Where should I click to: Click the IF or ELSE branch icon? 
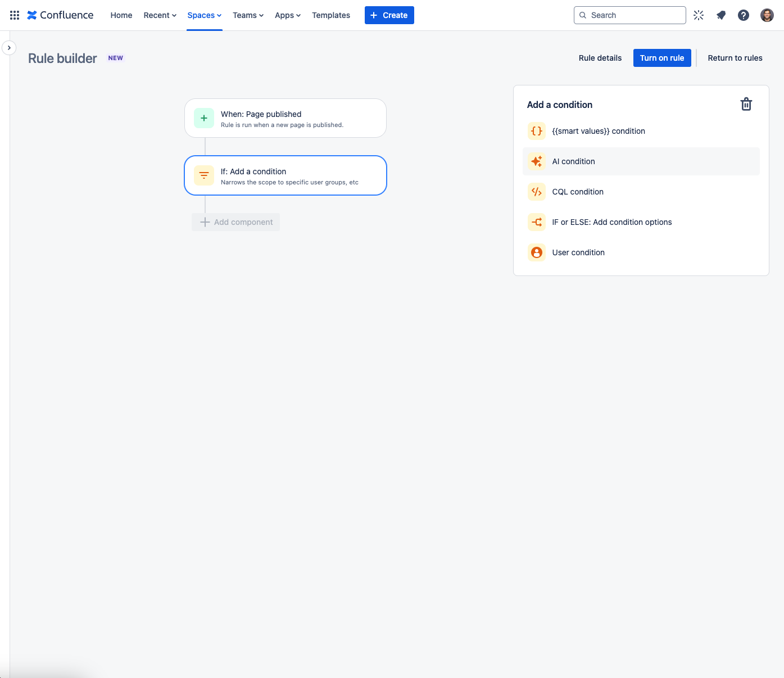[536, 222]
